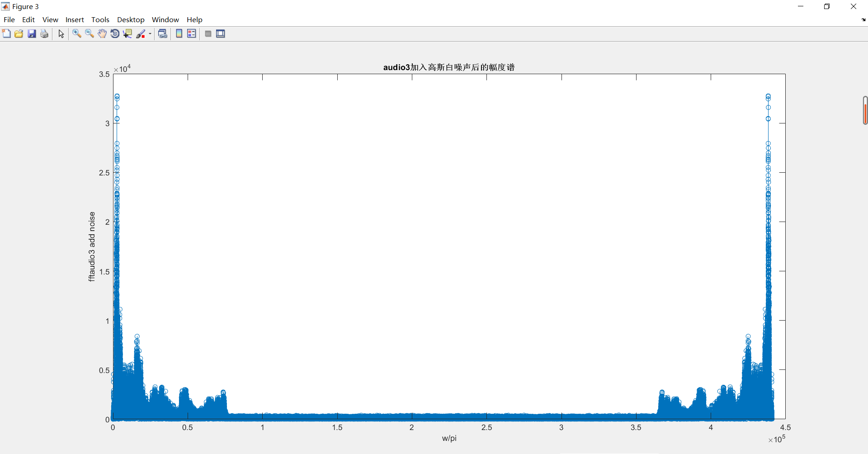Activate the Zoom Out tool
This screenshot has height=454, width=868.
tap(90, 34)
